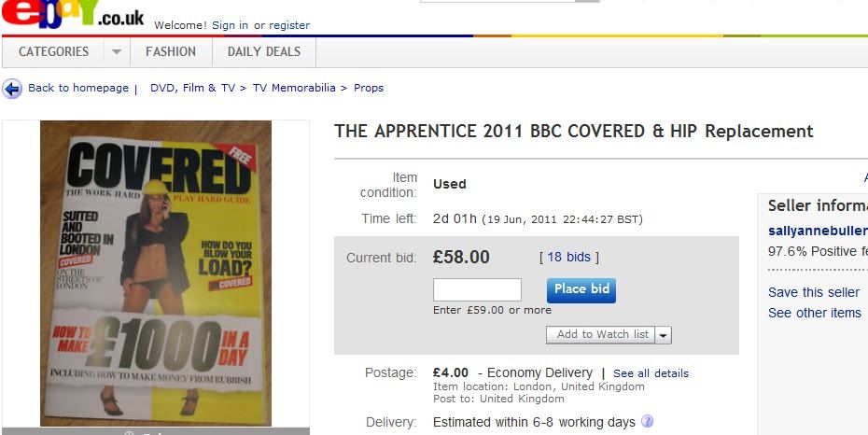View the 18 bids history
868x435 pixels.
click(569, 257)
